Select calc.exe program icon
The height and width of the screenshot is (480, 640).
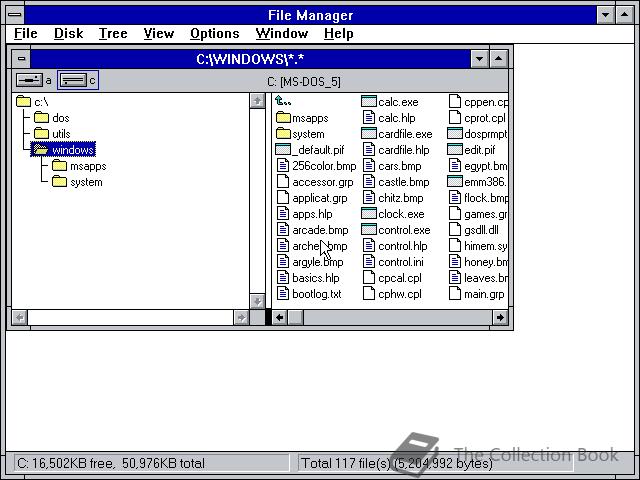click(369, 102)
